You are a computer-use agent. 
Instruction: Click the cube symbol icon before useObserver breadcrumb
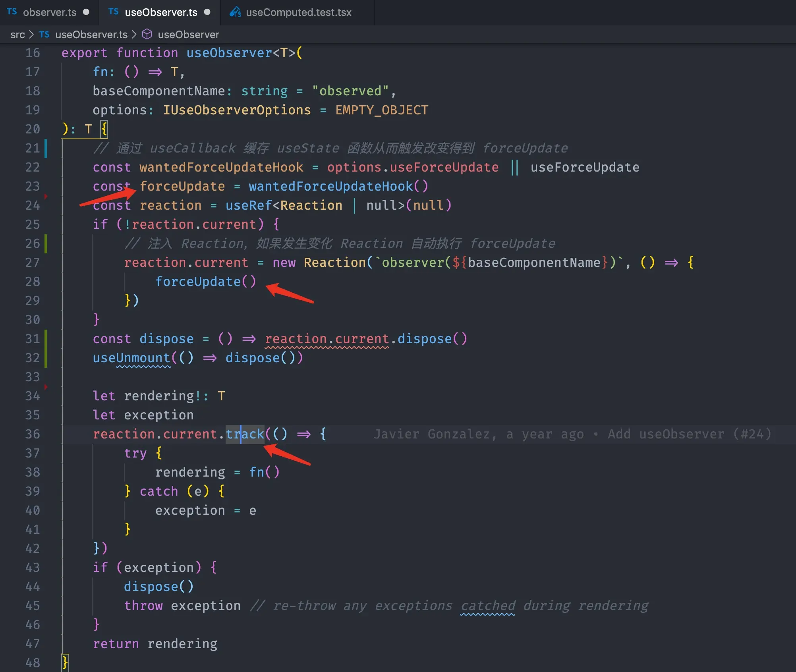coord(147,35)
